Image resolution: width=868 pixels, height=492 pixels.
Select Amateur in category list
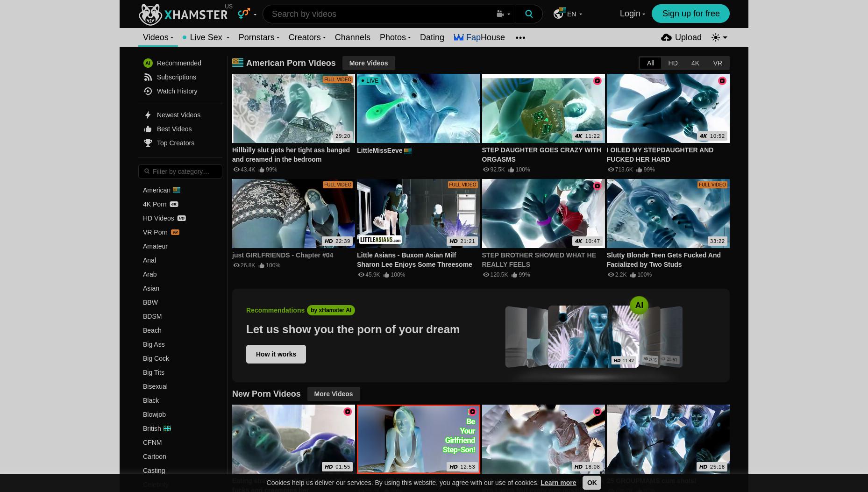[x=155, y=246]
